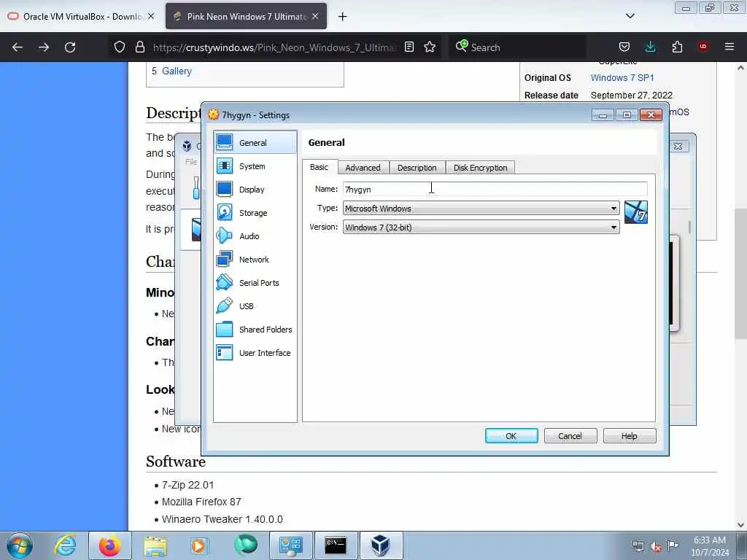Screen dimensions: 747x560
Task: Open the General settings category icon
Action: (x=225, y=142)
